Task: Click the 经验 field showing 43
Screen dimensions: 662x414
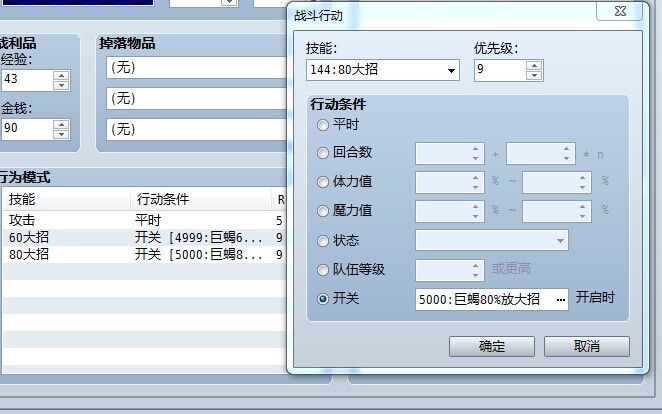Action: coord(27,80)
